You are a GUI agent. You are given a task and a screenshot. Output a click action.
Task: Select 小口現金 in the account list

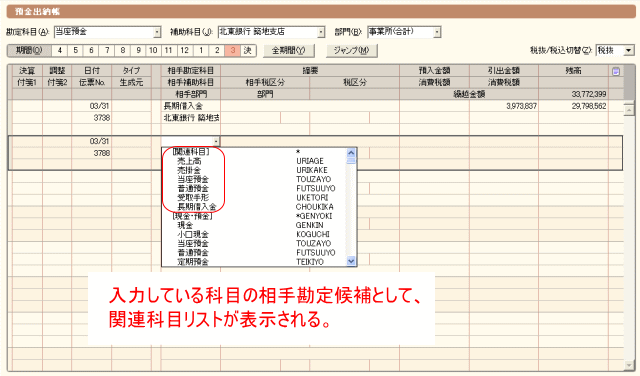[x=193, y=234]
